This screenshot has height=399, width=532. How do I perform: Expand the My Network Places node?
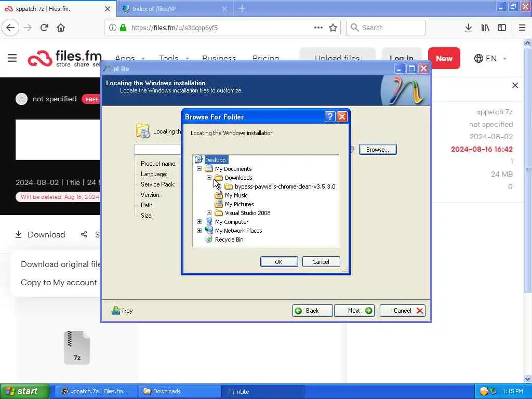199,230
